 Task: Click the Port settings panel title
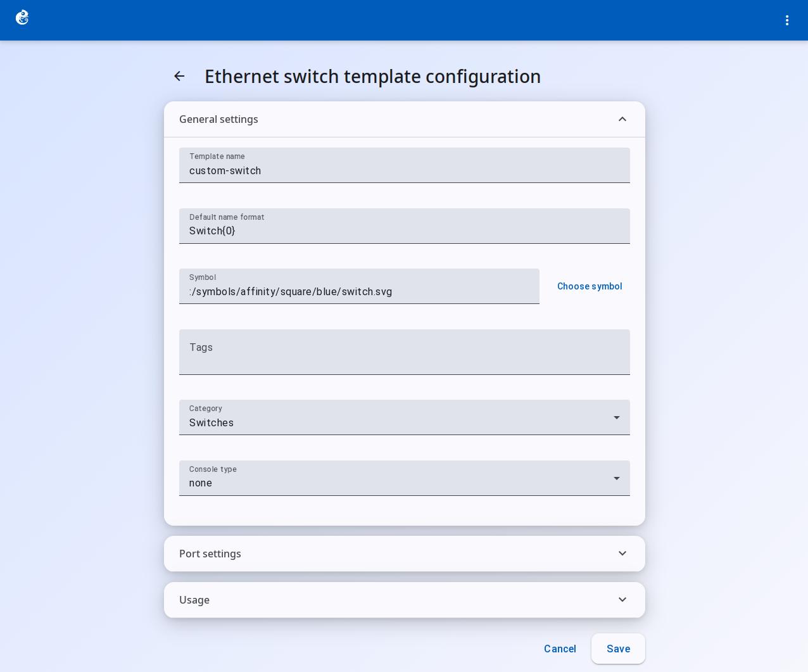click(210, 554)
